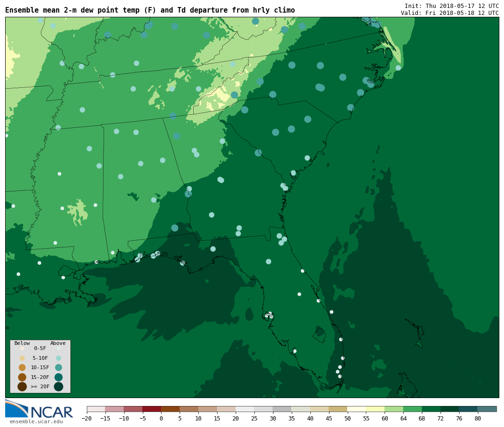
Task: Click the dark green 68-72 colorbar segment
Action: point(431,409)
